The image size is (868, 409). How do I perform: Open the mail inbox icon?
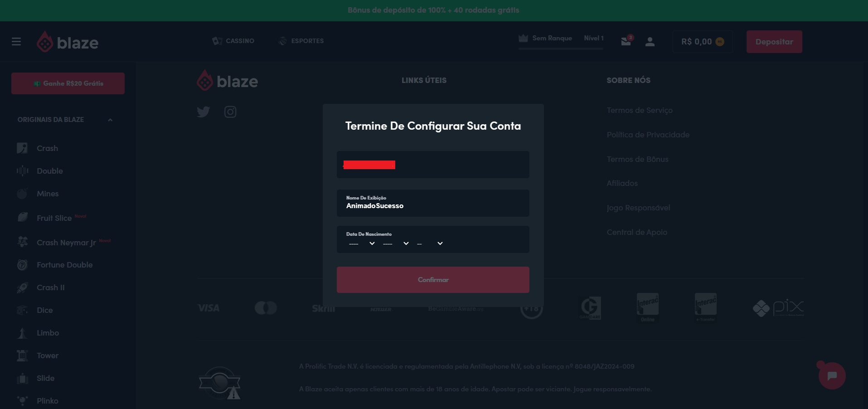point(626,41)
